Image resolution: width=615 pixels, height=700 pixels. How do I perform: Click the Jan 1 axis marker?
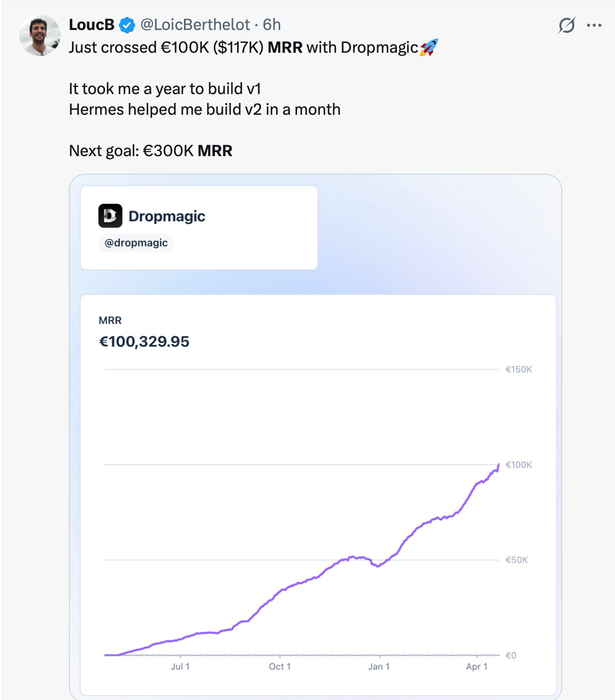click(379, 666)
